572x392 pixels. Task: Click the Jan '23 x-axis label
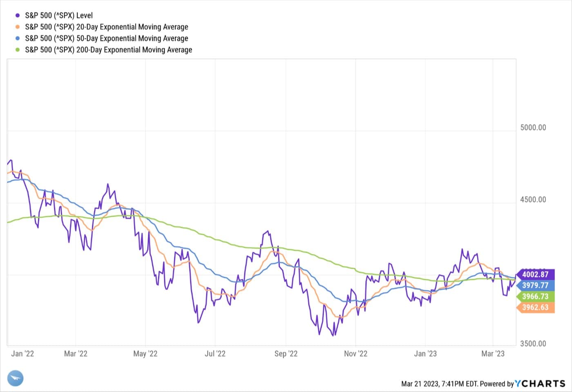[425, 354]
